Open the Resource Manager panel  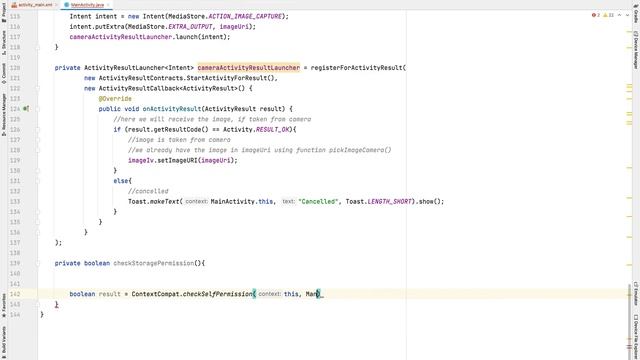pyautogui.click(x=4, y=114)
